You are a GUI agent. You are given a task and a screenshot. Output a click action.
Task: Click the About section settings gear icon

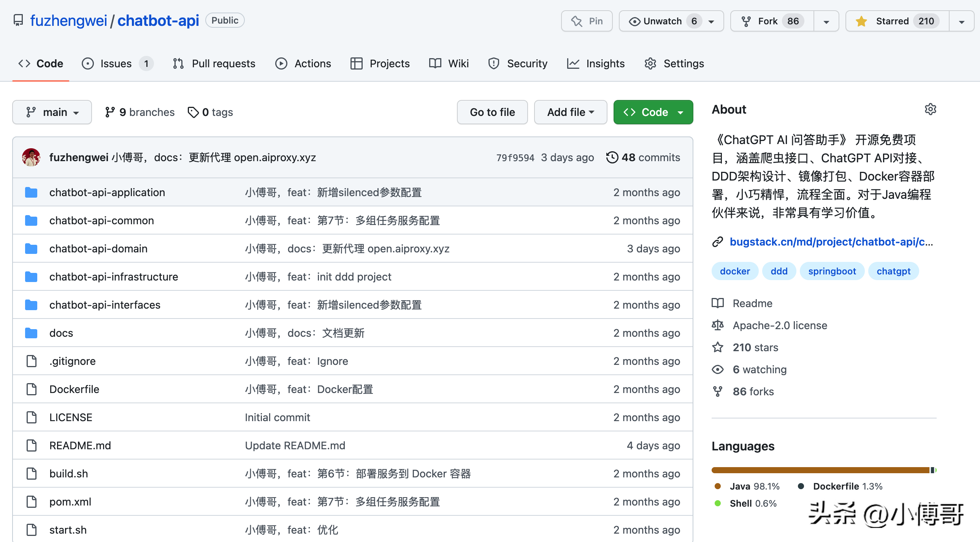(x=930, y=109)
